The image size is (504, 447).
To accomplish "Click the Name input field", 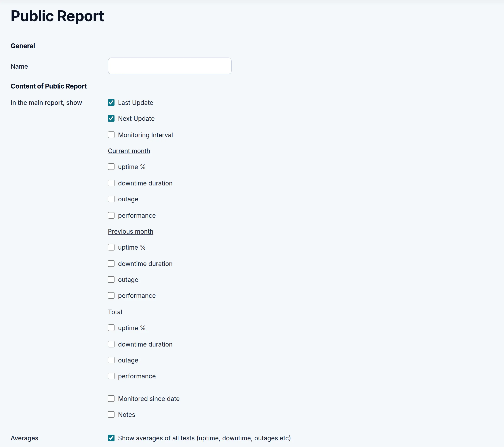I will [x=170, y=66].
